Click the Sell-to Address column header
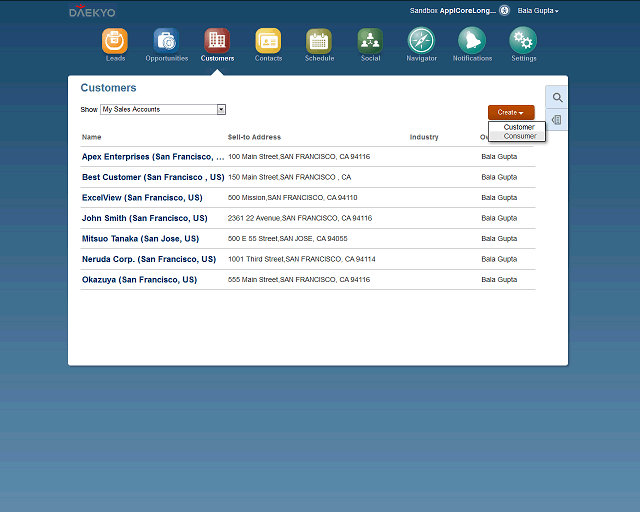The height and width of the screenshot is (512, 640). (254, 137)
